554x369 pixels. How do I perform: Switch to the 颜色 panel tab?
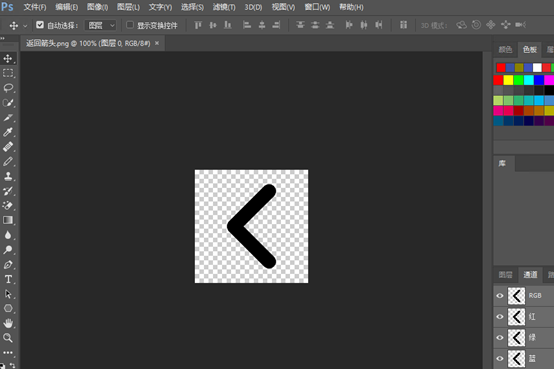click(505, 49)
